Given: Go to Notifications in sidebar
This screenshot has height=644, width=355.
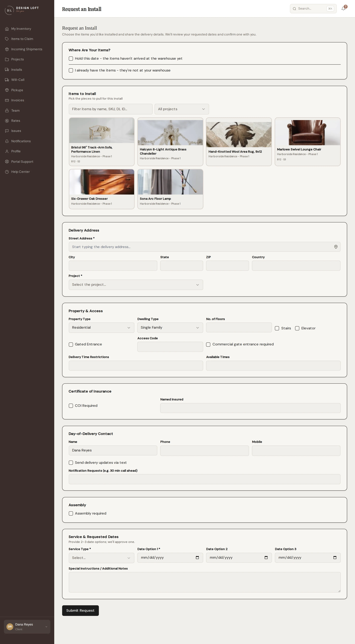Looking at the screenshot, I should point(21,141).
